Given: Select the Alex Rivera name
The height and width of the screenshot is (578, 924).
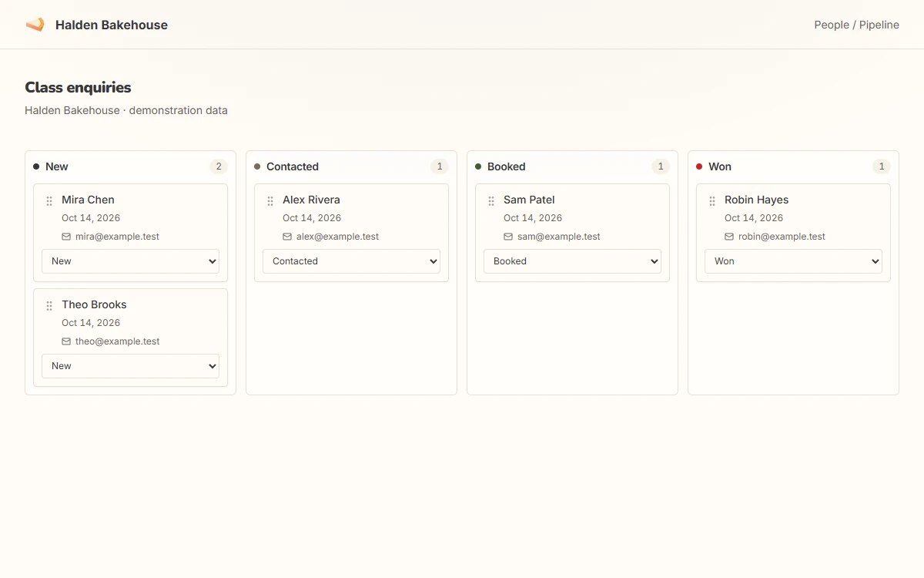Looking at the screenshot, I should click(311, 200).
